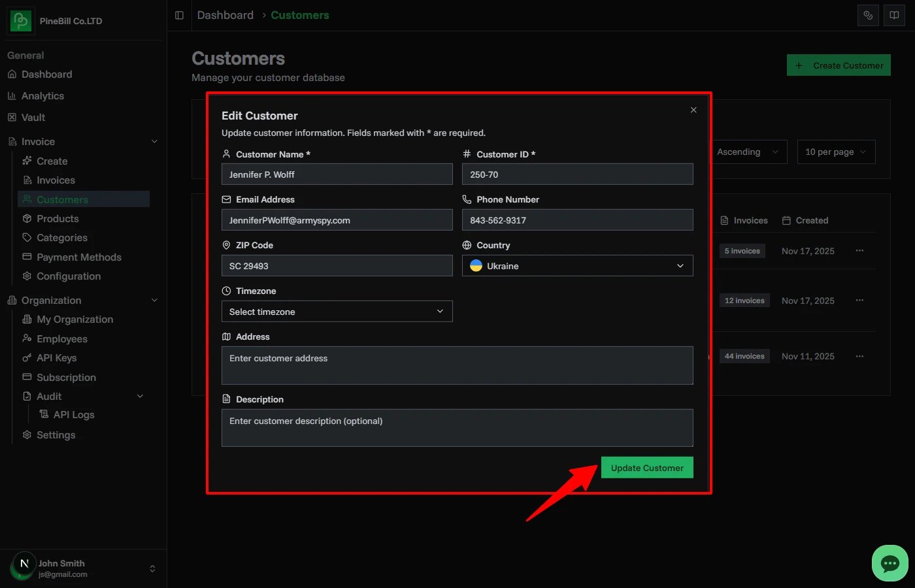
Task: Open the Select timezone dropdown
Action: [337, 312]
